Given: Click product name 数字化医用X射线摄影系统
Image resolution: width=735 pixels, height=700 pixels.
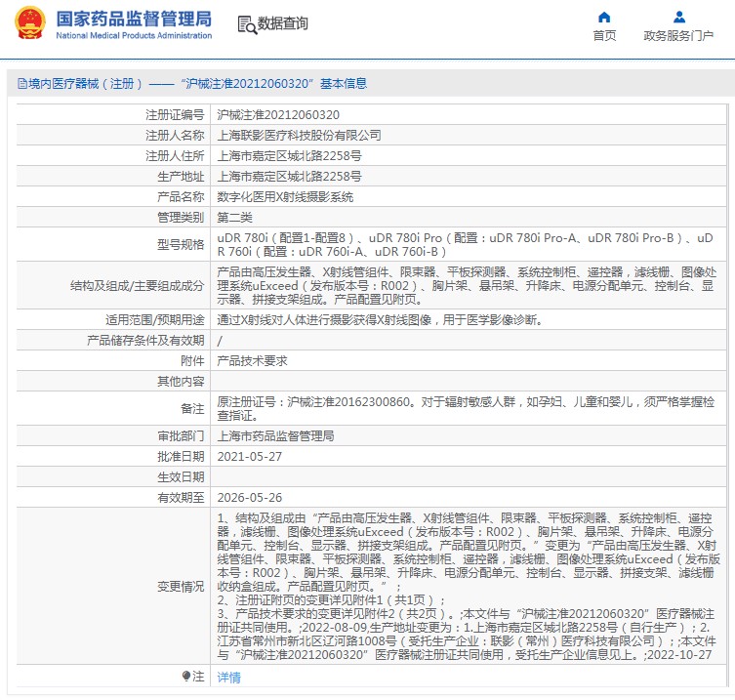Looking at the screenshot, I should 285,197.
